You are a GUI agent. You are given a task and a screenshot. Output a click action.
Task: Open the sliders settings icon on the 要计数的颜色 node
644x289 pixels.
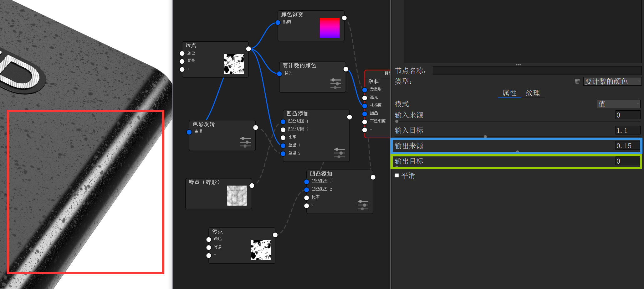pos(336,83)
